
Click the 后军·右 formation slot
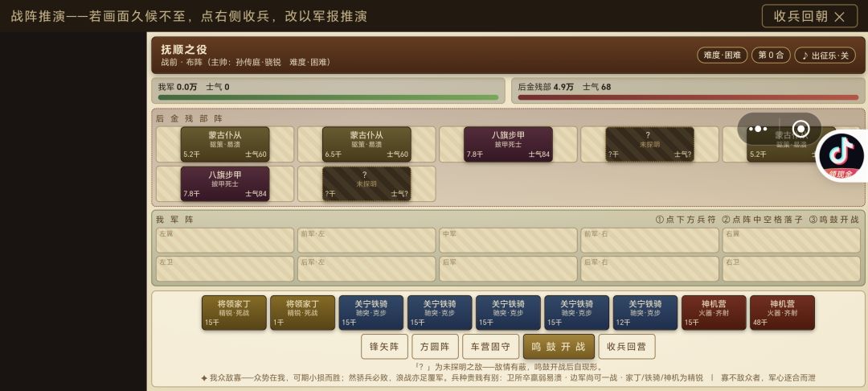[x=650, y=269]
